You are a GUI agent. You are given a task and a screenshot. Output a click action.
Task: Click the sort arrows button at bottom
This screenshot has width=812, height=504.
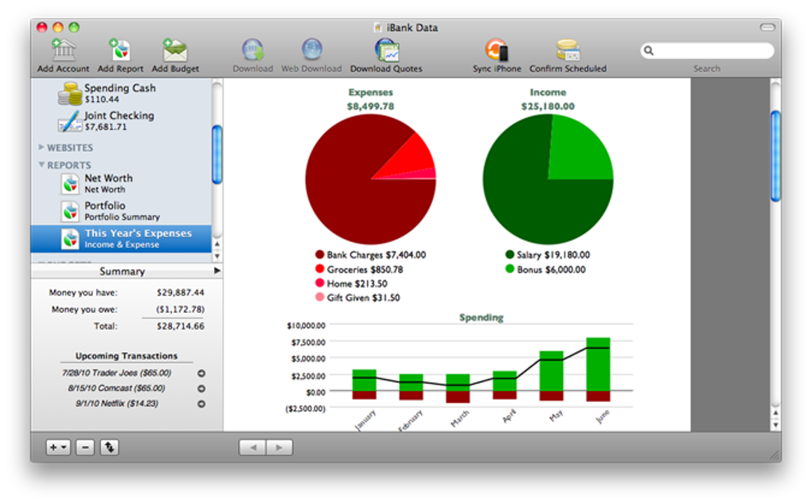[x=110, y=447]
